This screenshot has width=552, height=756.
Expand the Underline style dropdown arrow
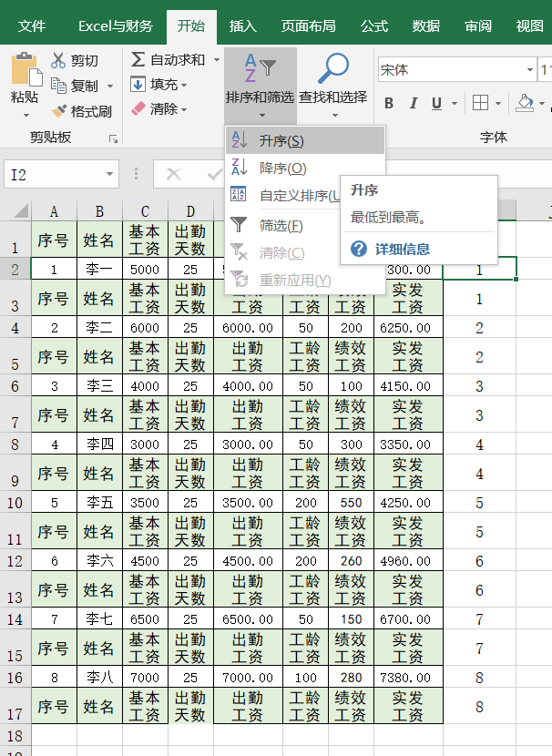click(x=455, y=103)
